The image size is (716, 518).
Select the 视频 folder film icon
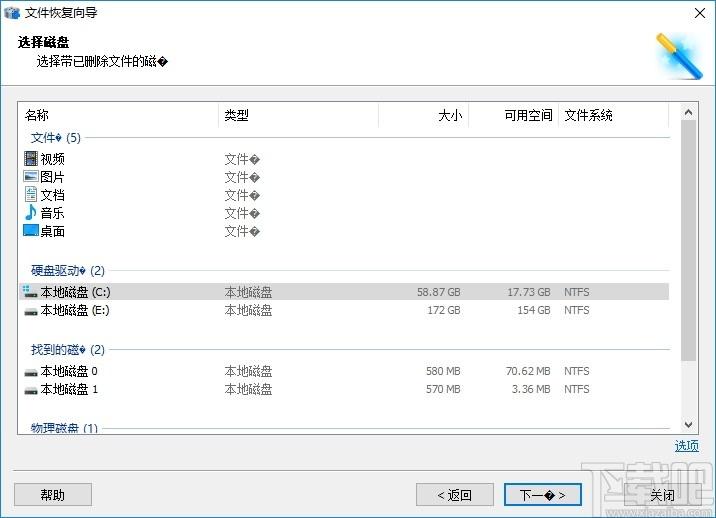click(x=31, y=159)
